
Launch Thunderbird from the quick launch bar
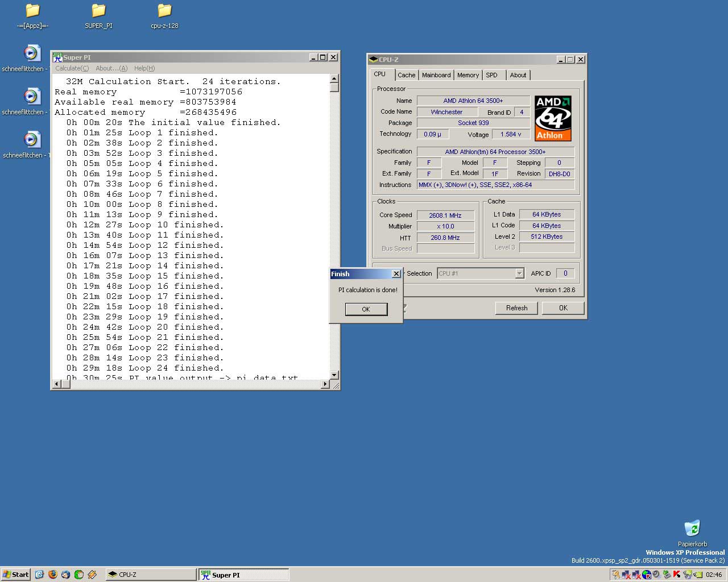point(65,575)
